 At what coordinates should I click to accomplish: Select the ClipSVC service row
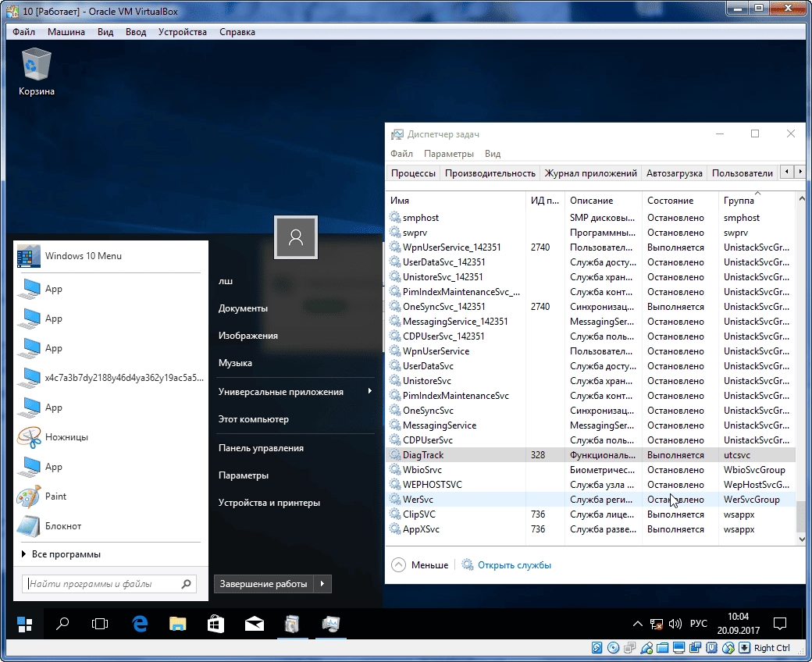(x=591, y=514)
